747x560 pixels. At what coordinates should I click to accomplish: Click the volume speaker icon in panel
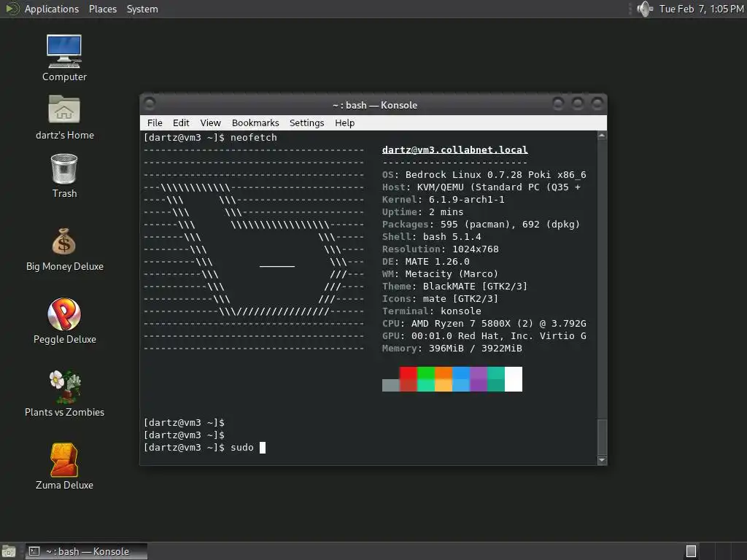tap(645, 9)
